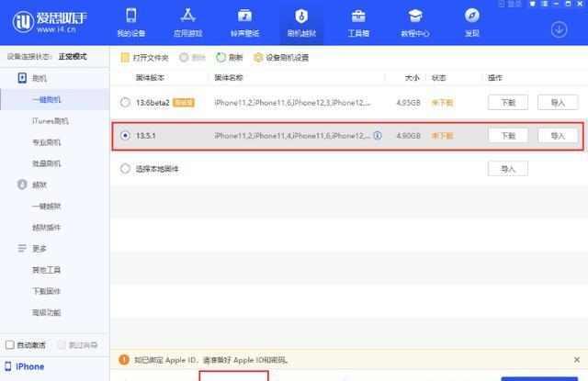588x381 pixels.
Task: Select 批量刷机 in the sidebar
Action: pos(47,163)
